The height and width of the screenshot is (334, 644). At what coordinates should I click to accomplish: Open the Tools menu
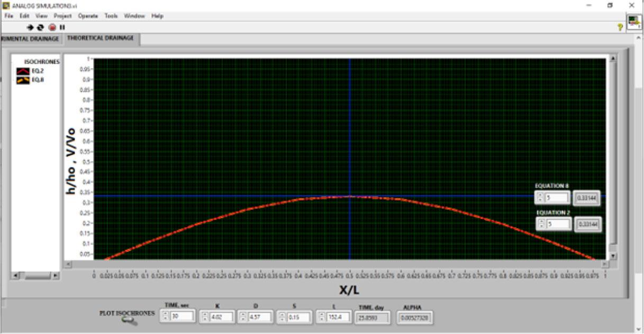pos(111,16)
